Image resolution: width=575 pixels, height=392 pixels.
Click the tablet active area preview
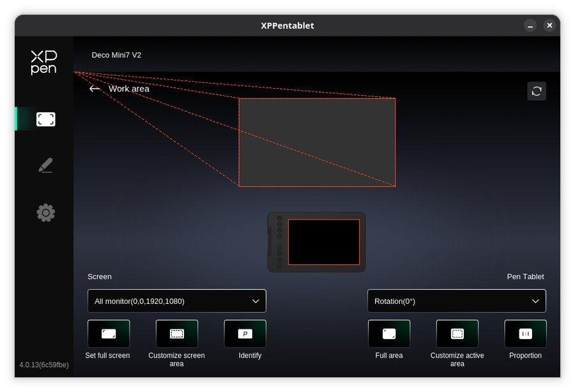point(324,242)
